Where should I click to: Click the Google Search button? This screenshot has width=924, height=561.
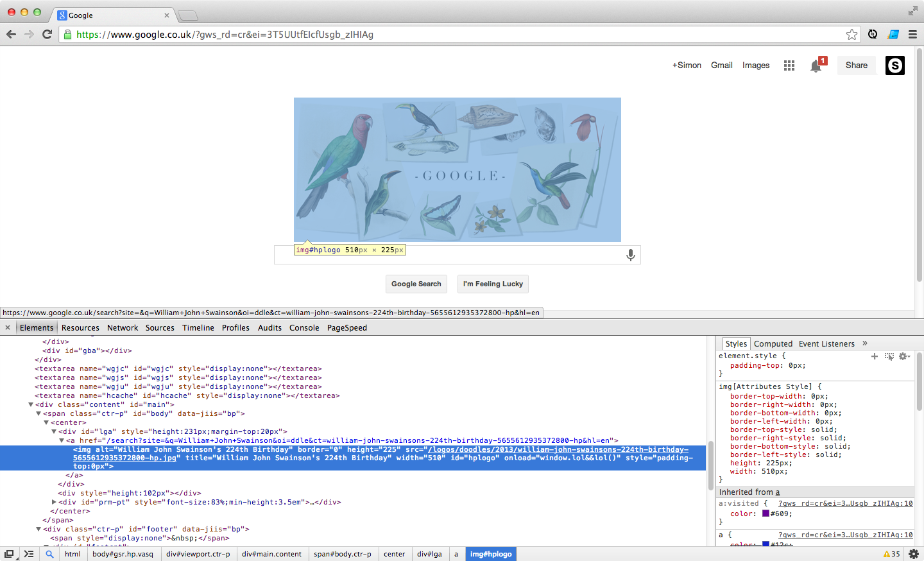tap(416, 284)
